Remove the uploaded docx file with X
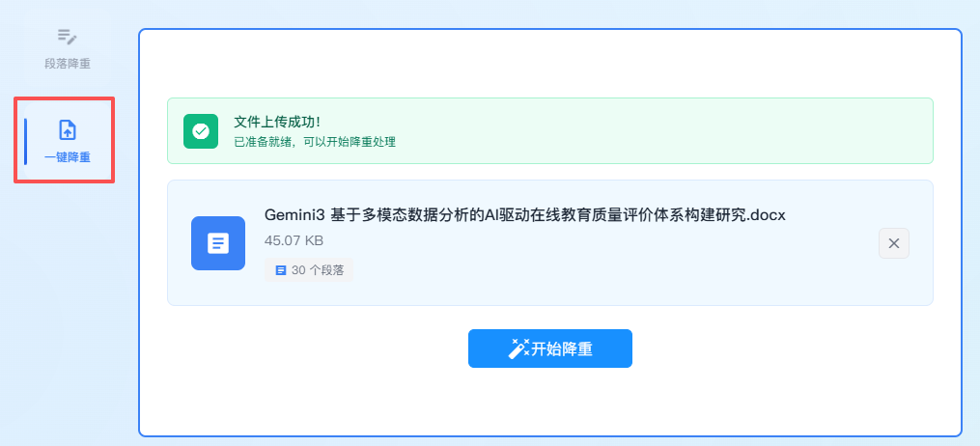Viewport: 980px width, 446px height. coord(893,243)
